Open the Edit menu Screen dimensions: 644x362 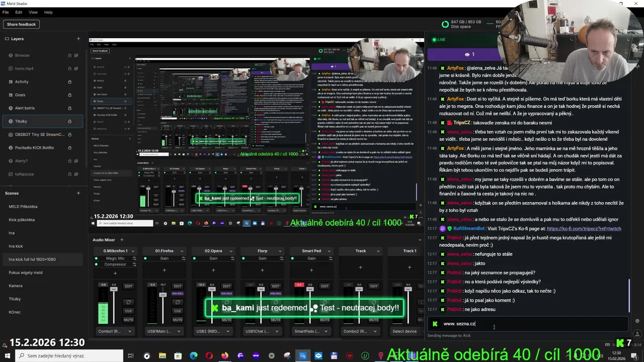pos(19,12)
